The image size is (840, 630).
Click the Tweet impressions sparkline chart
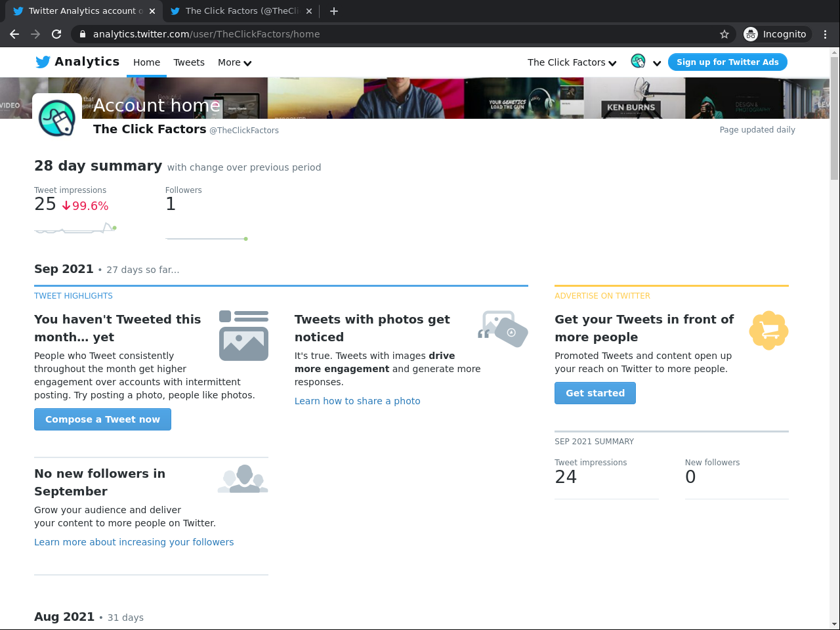(75, 228)
